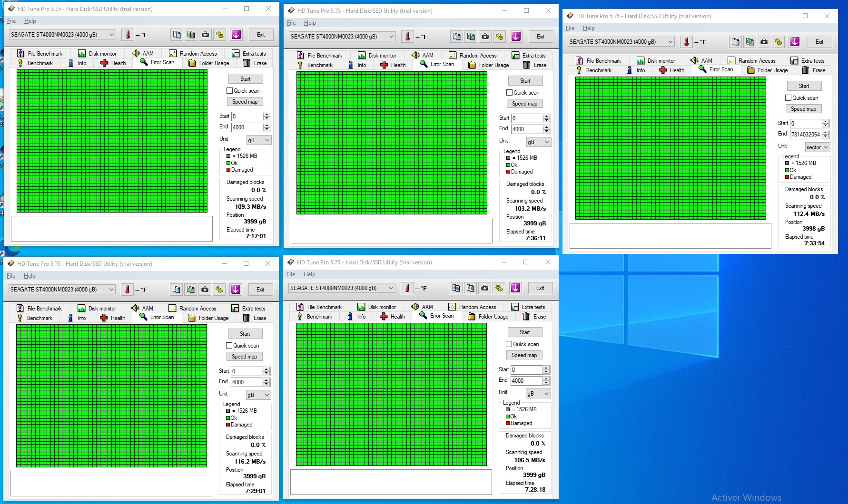Click End field containing 7814032064
Viewport: 848px width, 504px height.
click(805, 135)
